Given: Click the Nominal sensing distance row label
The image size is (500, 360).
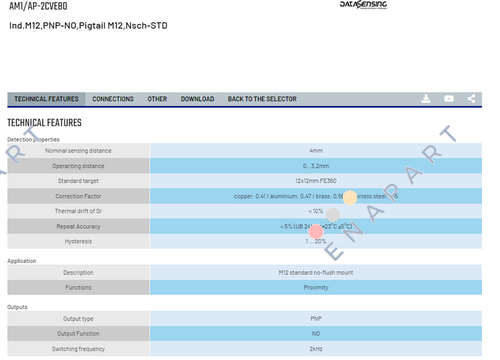Looking at the screenshot, I should 78,151.
